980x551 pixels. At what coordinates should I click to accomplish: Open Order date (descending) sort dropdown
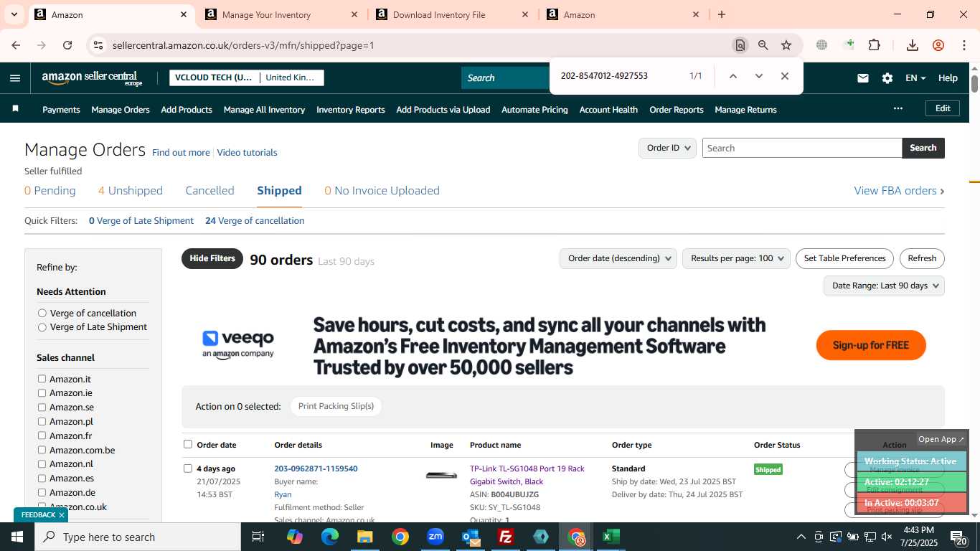pyautogui.click(x=618, y=258)
